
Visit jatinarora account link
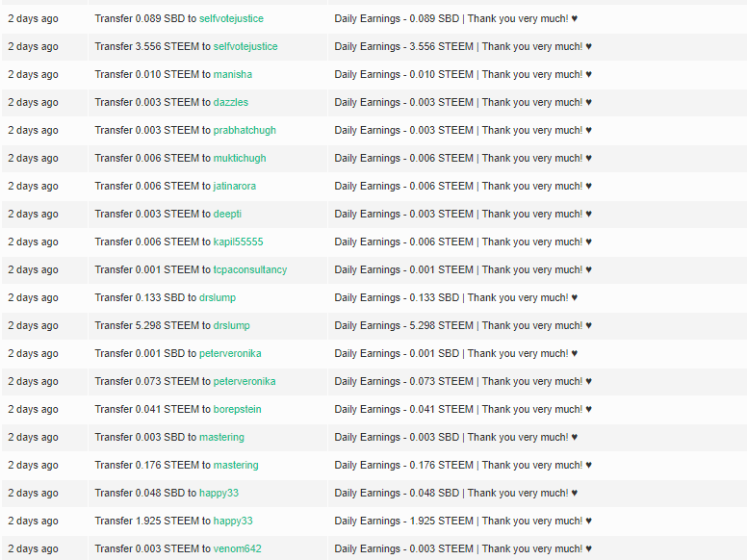click(234, 187)
